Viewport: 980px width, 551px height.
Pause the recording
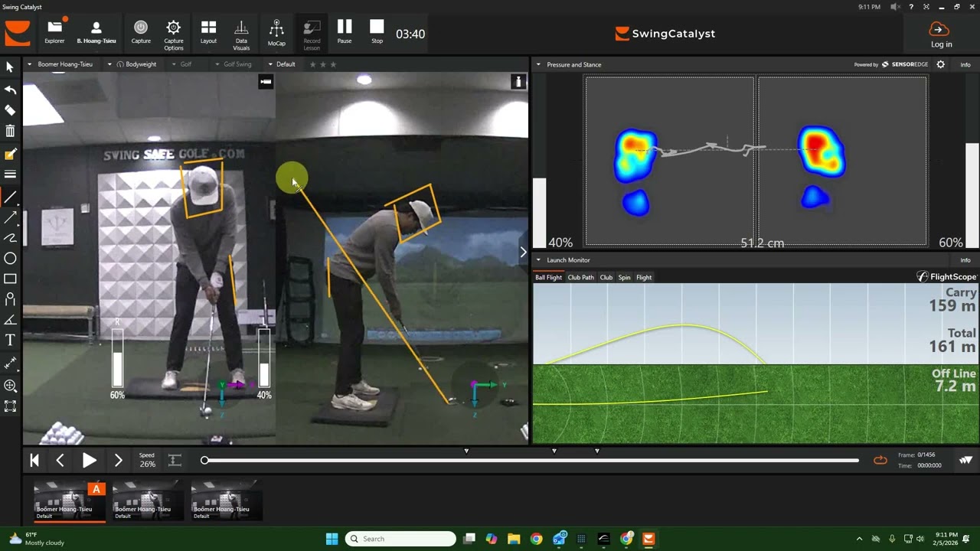coord(345,32)
